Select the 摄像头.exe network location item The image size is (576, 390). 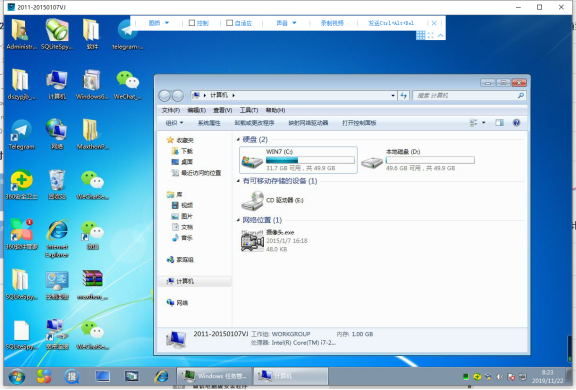tap(274, 241)
